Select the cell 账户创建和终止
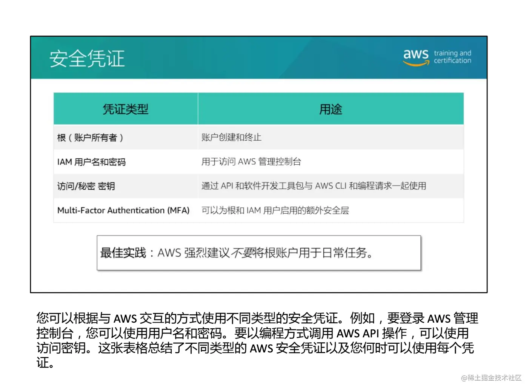The height and width of the screenshot is (392, 532). [x=331, y=137]
